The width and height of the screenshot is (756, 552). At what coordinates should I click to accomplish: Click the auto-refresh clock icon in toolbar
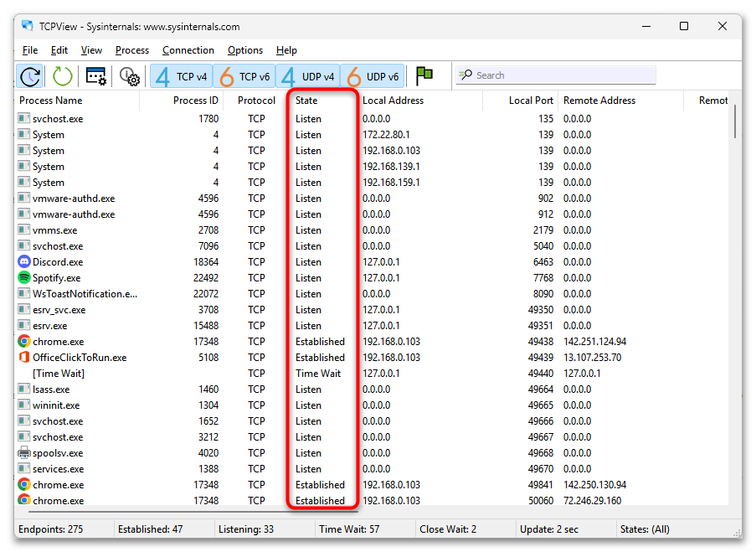coord(30,76)
